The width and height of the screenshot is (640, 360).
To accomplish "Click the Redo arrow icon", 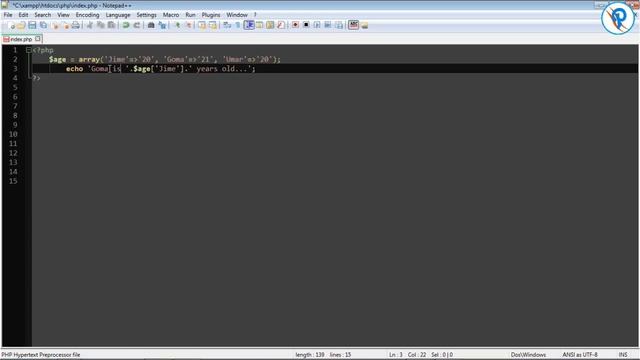I will [137, 25].
